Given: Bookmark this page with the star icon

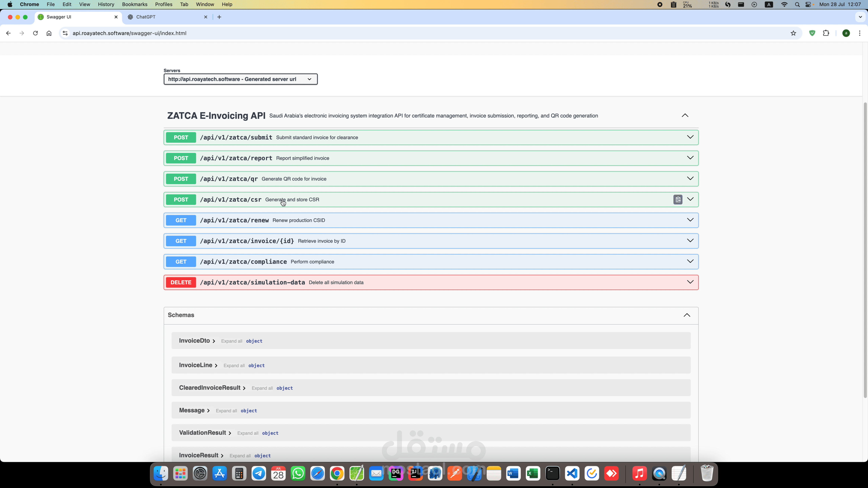Looking at the screenshot, I should (793, 33).
